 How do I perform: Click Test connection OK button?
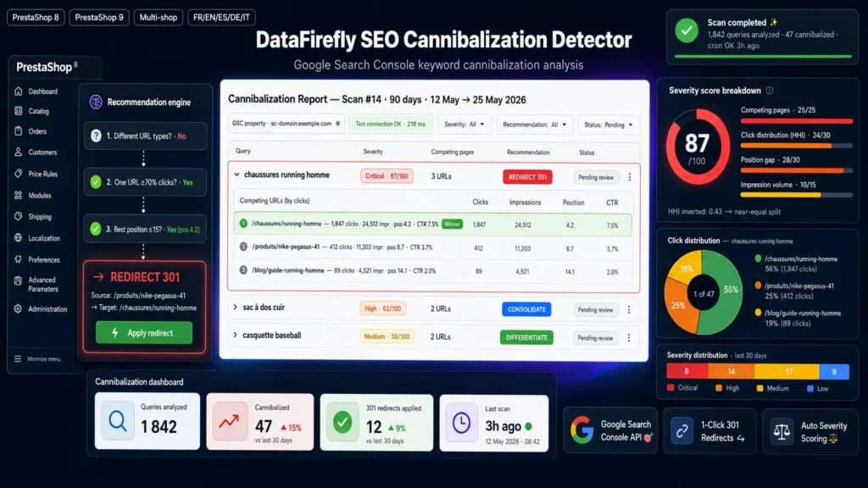click(390, 124)
